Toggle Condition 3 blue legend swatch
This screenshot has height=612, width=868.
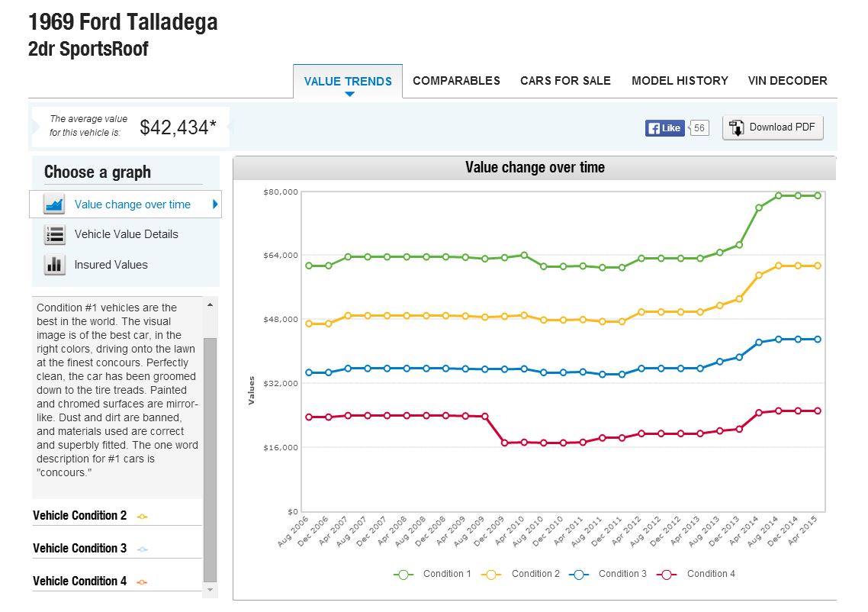579,575
